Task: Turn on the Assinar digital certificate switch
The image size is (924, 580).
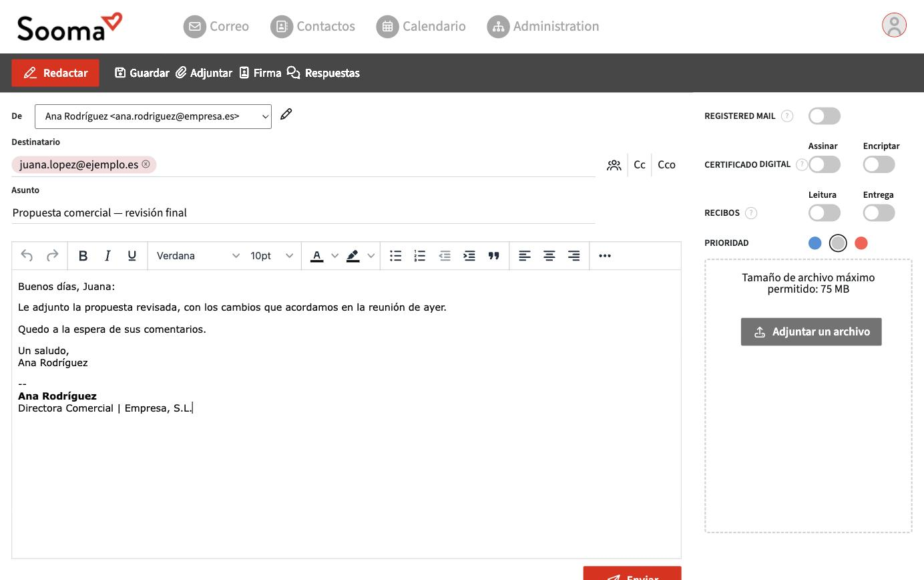Action: 825,164
